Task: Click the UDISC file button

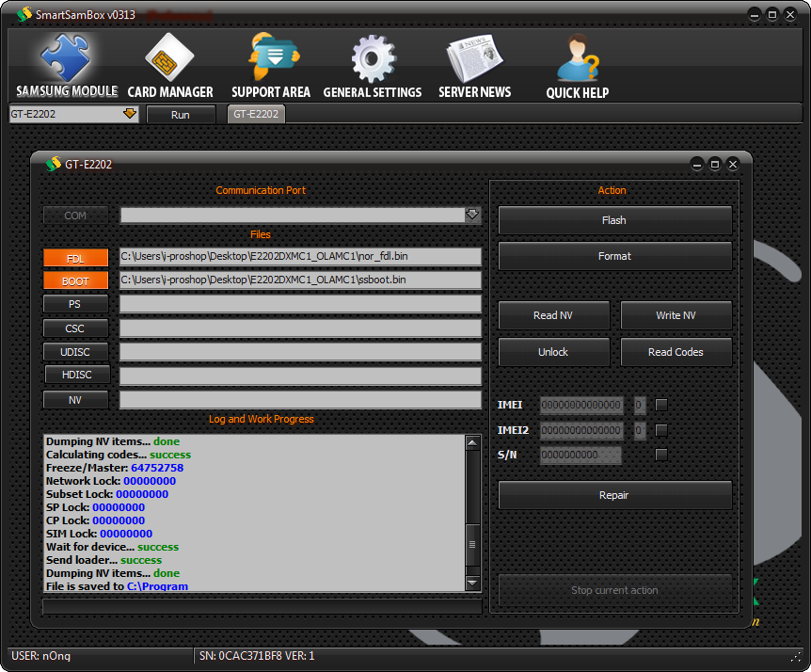Action: (x=75, y=352)
